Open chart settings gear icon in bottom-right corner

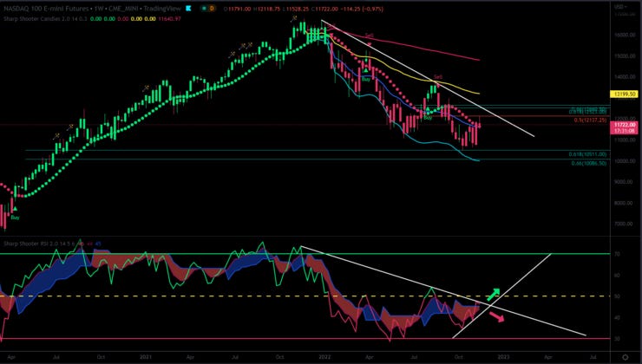point(626,357)
